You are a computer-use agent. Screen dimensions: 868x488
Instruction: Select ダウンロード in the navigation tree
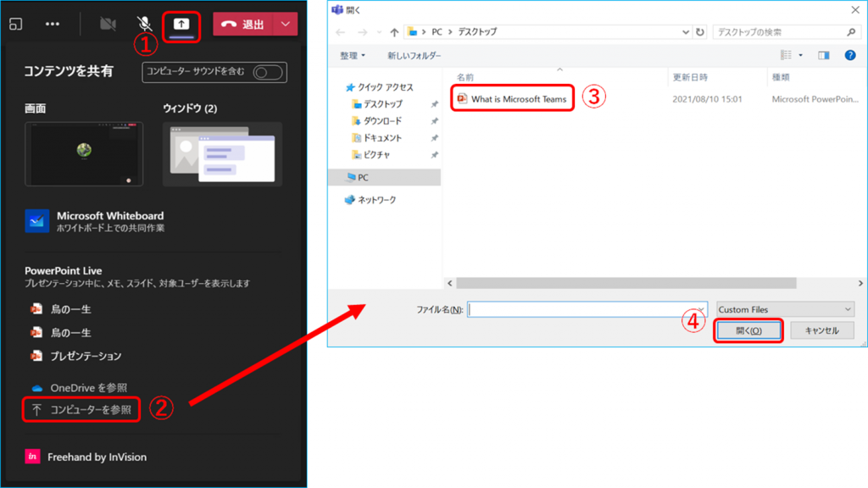click(x=382, y=121)
